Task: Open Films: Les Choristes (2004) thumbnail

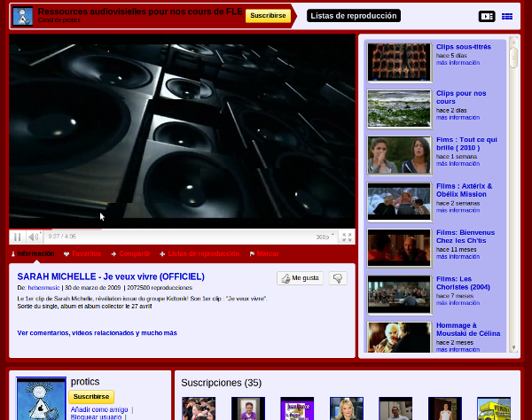Action: (x=399, y=294)
